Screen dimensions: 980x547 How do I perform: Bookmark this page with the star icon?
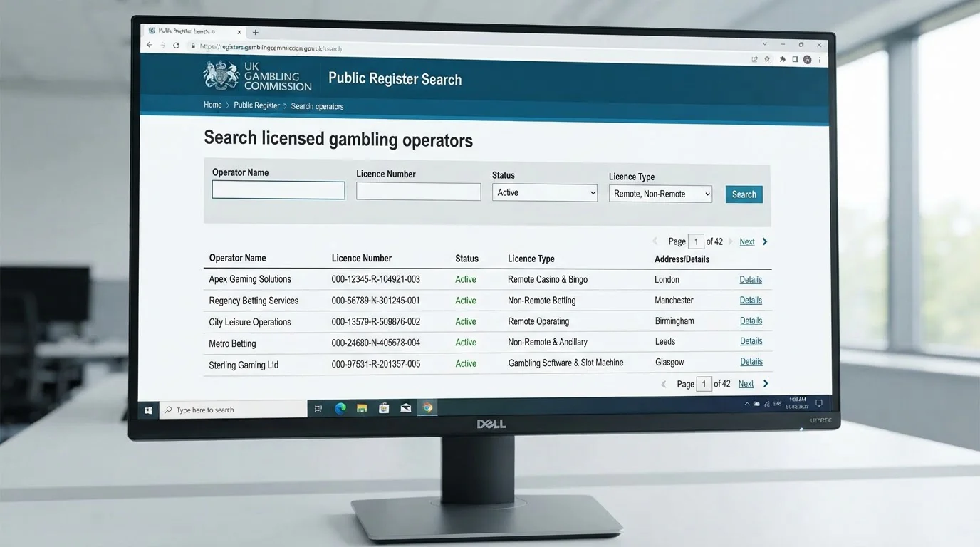coord(767,59)
